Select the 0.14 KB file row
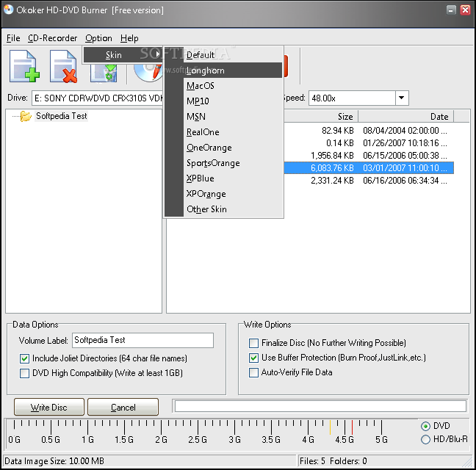Screen dimensions: 476x470 tap(369, 143)
